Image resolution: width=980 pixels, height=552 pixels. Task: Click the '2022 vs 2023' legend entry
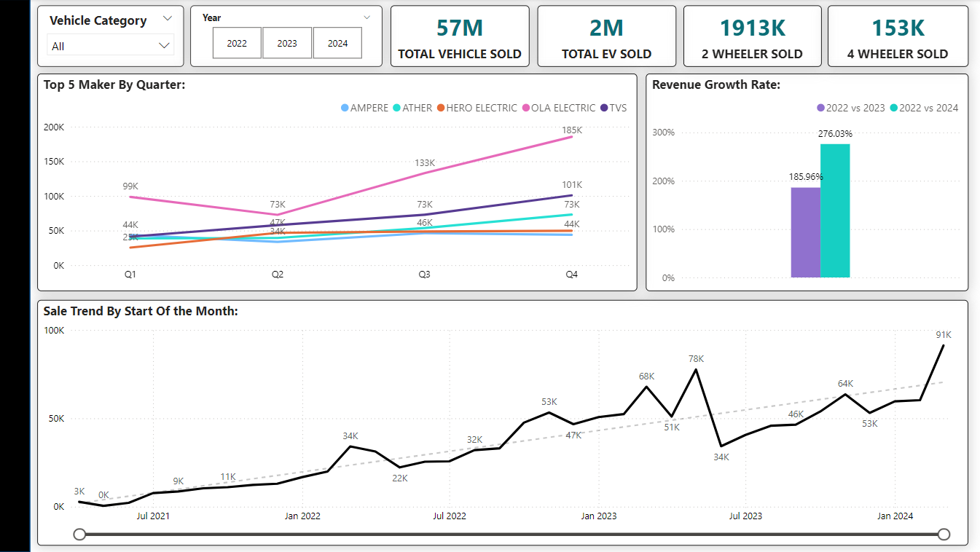pyautogui.click(x=850, y=108)
